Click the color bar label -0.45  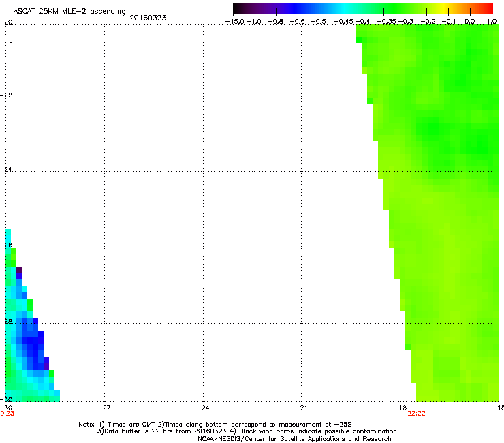[344, 22]
